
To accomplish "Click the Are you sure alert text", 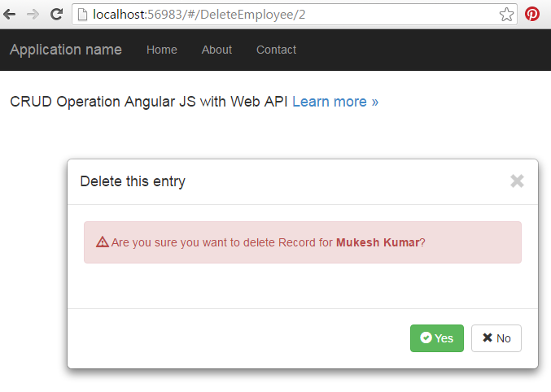I will 268,242.
